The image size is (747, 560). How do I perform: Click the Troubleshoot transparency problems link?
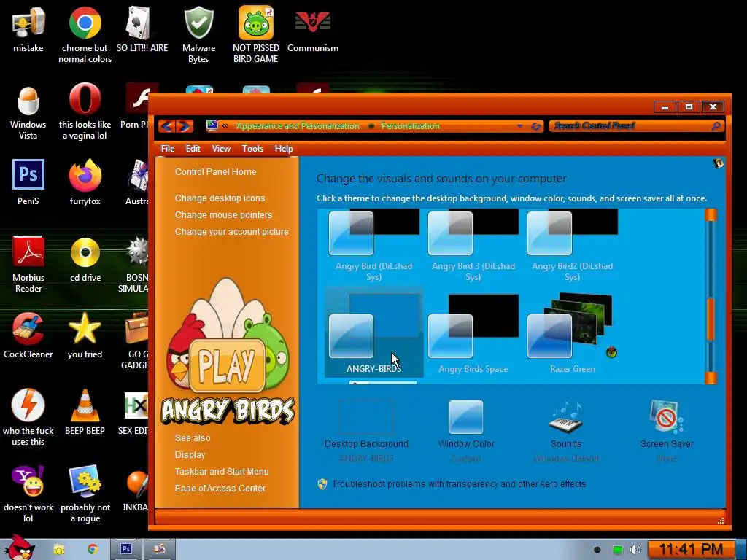coord(459,484)
